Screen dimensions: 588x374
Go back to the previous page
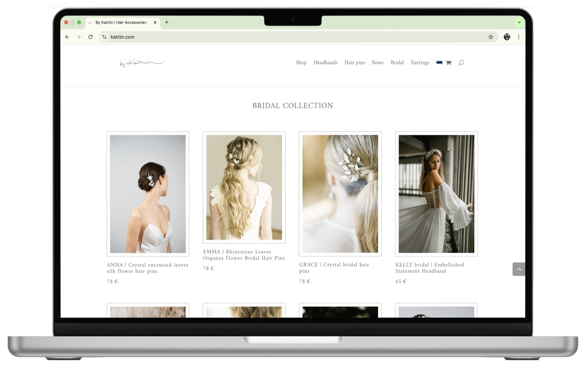click(67, 37)
